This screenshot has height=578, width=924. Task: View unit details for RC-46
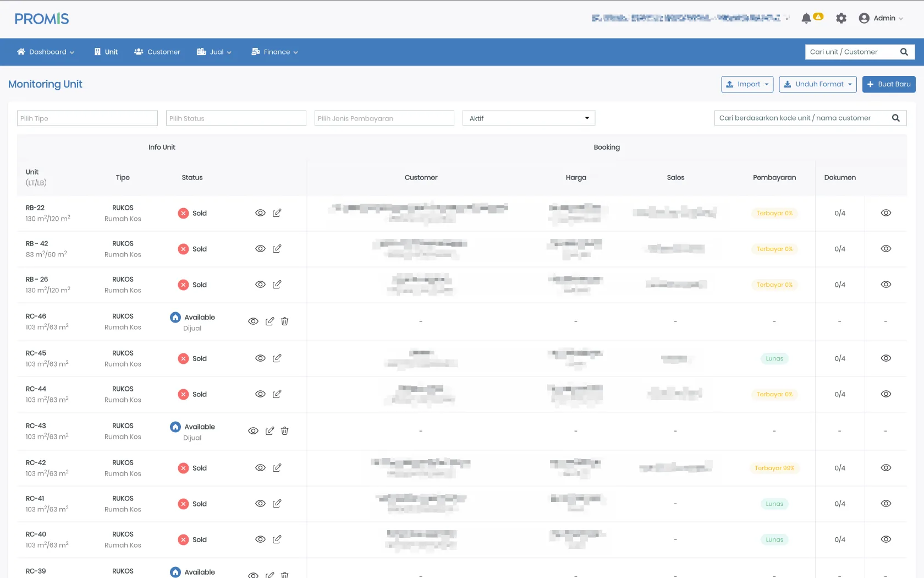(x=253, y=321)
